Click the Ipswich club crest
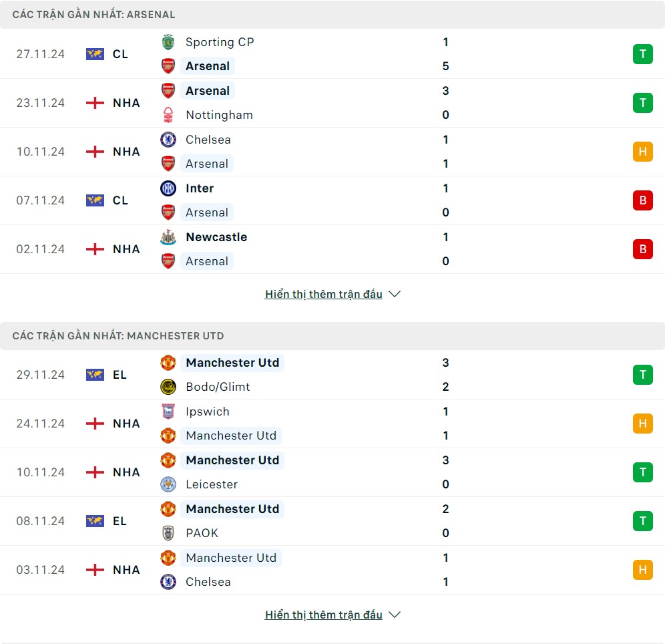665x644 pixels. (x=168, y=412)
